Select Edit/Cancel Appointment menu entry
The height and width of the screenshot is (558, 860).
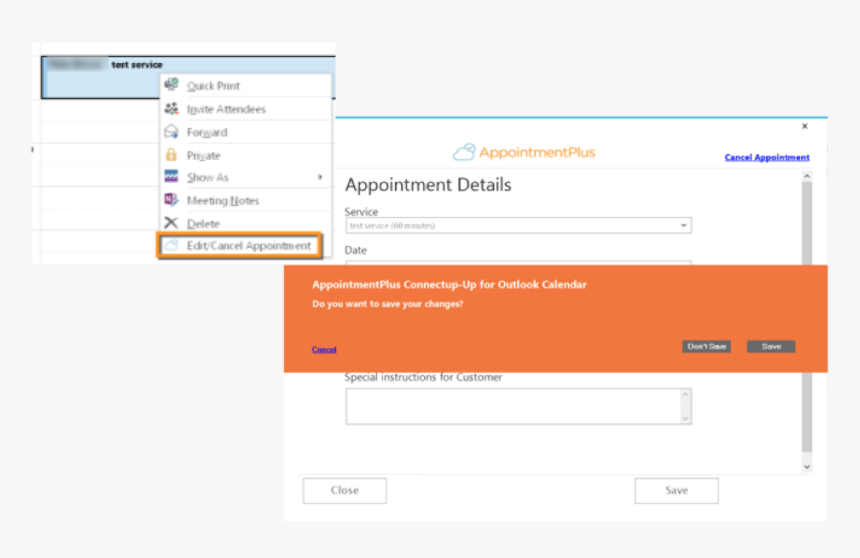(240, 245)
